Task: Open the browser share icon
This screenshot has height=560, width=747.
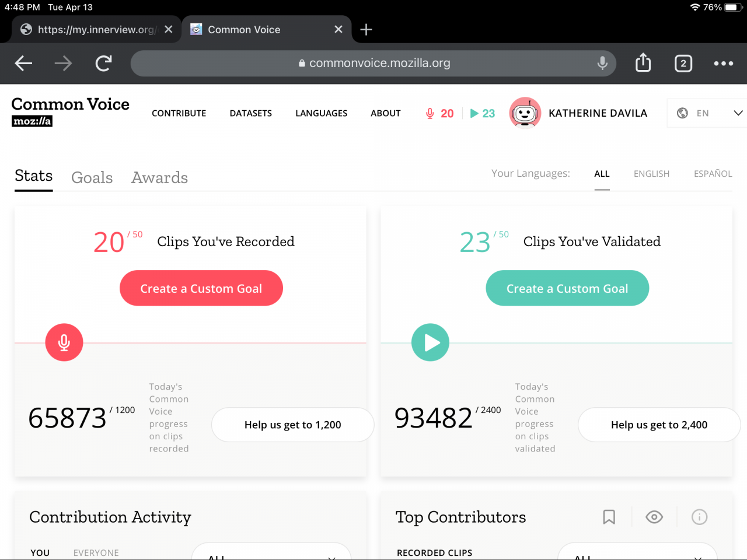Action: coord(643,62)
